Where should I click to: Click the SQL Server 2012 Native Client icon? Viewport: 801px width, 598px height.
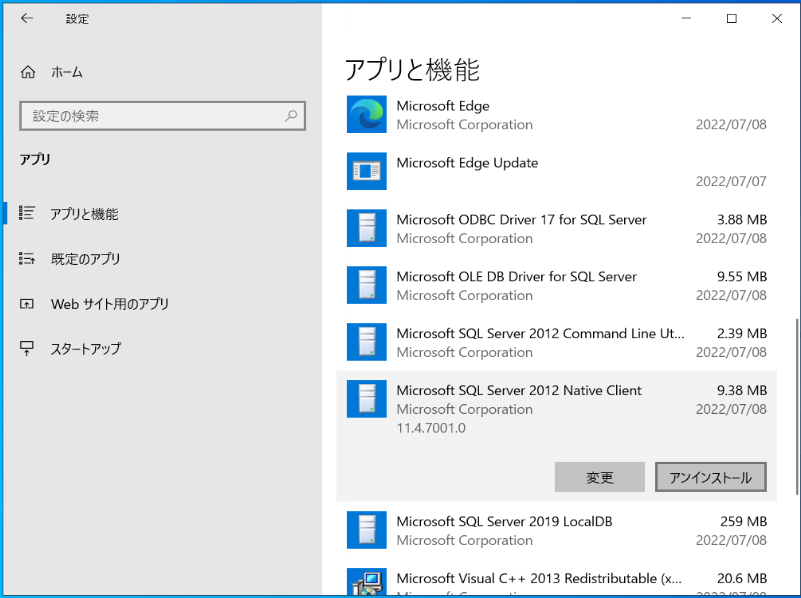(366, 399)
